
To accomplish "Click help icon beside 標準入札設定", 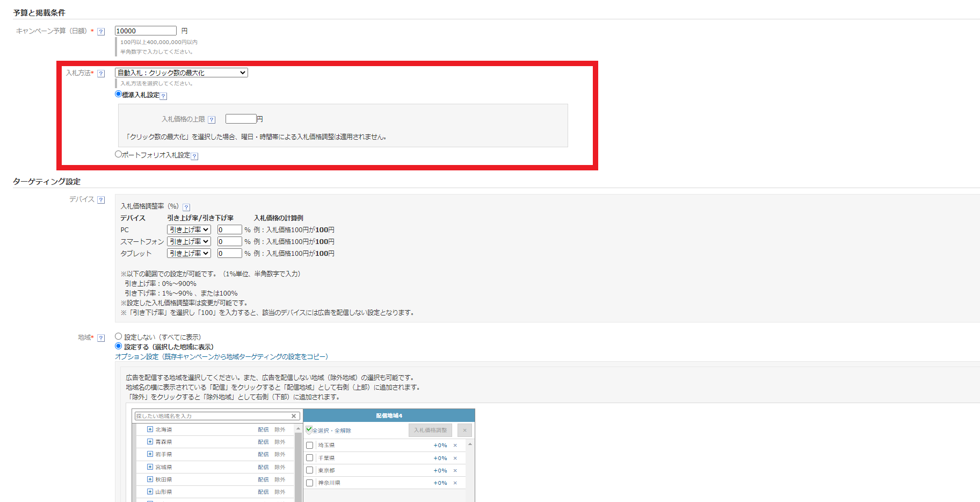I will 164,96.
